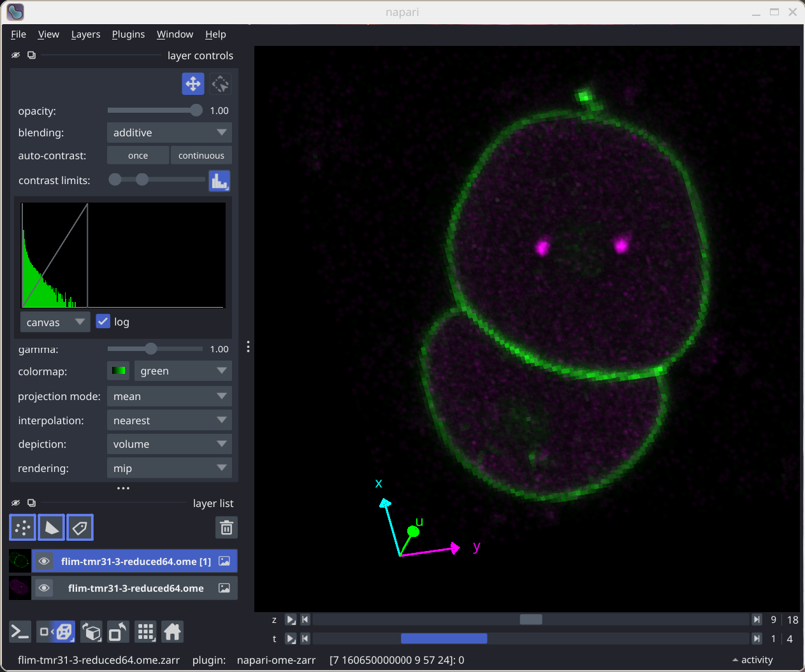Create a new points layer

coord(23,527)
